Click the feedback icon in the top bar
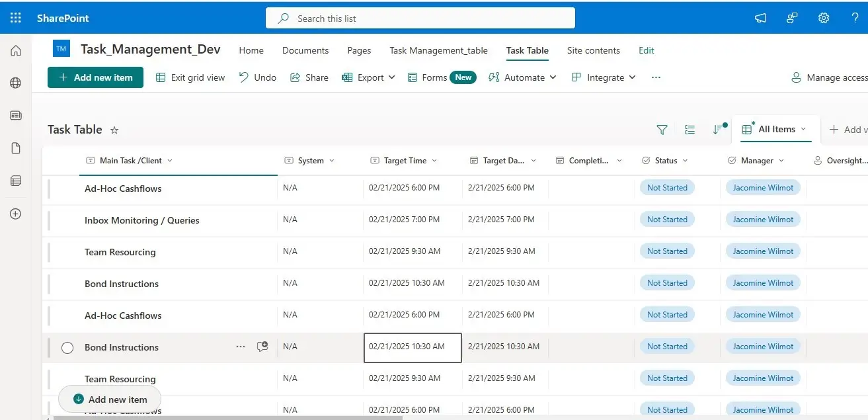This screenshot has height=420, width=868. (791, 19)
